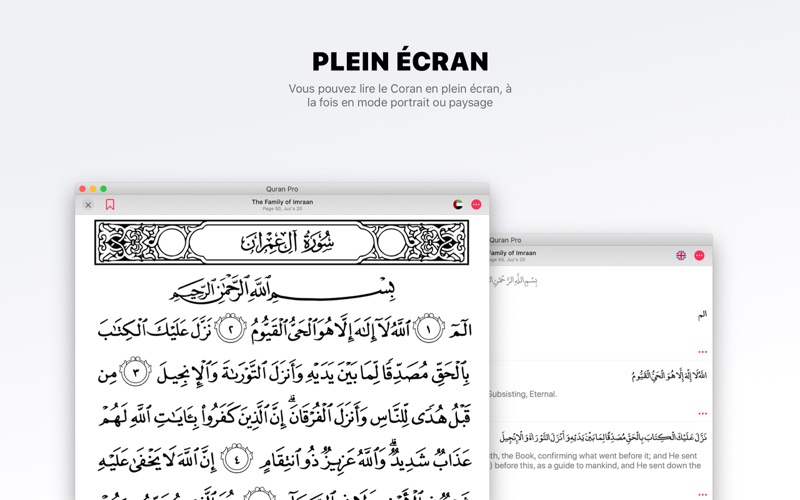The image size is (800, 500).
Task: Open the more options menu in front window
Action: coord(476,205)
